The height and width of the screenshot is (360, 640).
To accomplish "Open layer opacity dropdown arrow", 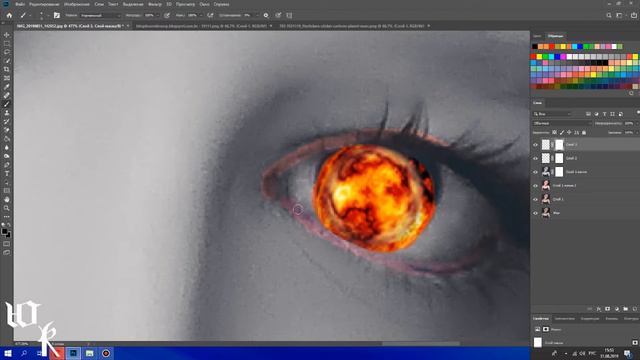I will pyautogui.click(x=637, y=123).
